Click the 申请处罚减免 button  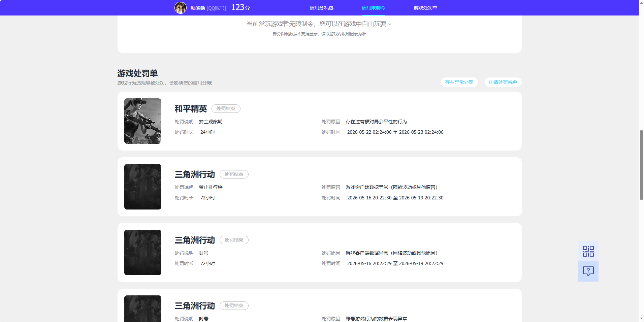pyautogui.click(x=503, y=82)
